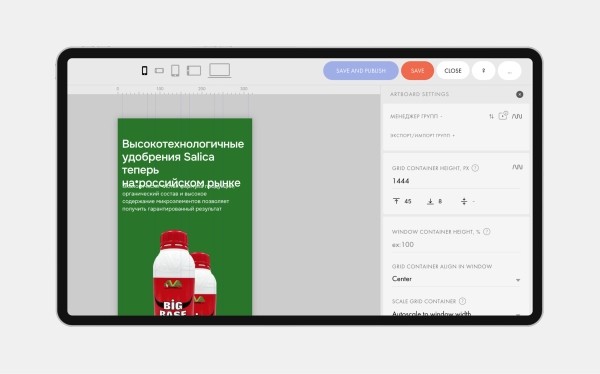Image resolution: width=600 pixels, height=374 pixels.
Task: Click Window Container Height input field
Action: coord(455,245)
